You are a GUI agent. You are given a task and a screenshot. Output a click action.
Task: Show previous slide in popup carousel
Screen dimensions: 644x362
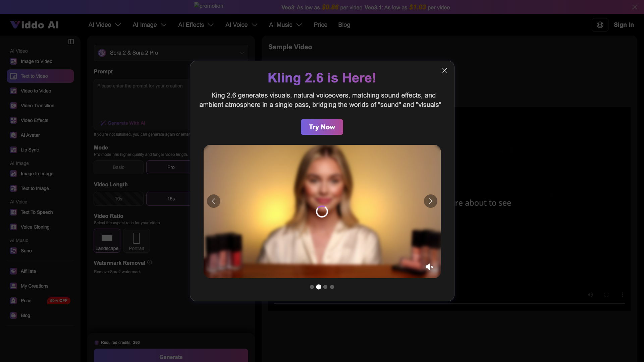[214, 201]
